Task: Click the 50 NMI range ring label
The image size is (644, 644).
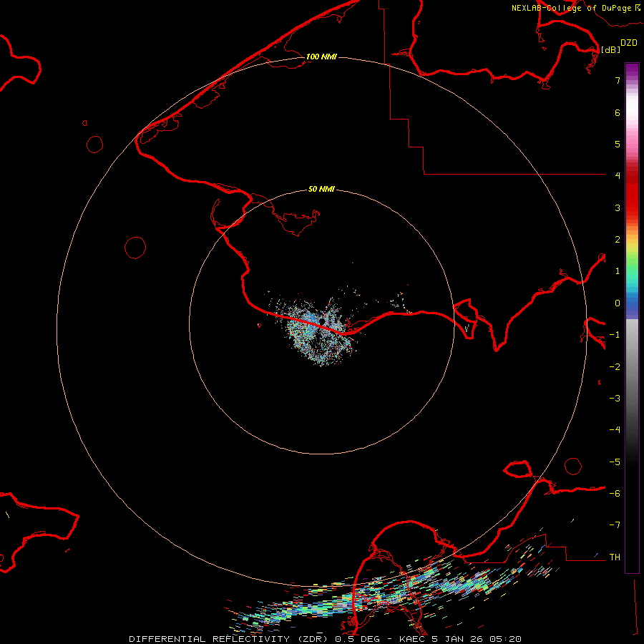Action: click(x=321, y=189)
